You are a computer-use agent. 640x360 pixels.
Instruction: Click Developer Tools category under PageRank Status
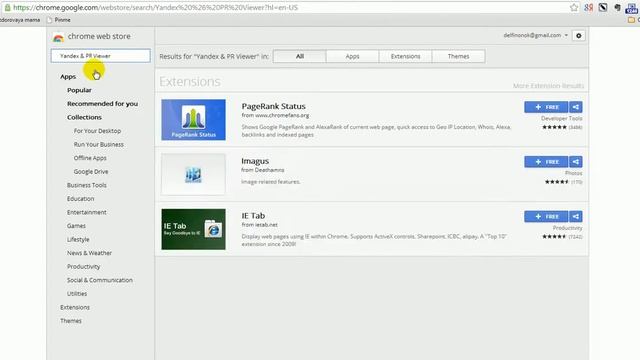click(562, 118)
